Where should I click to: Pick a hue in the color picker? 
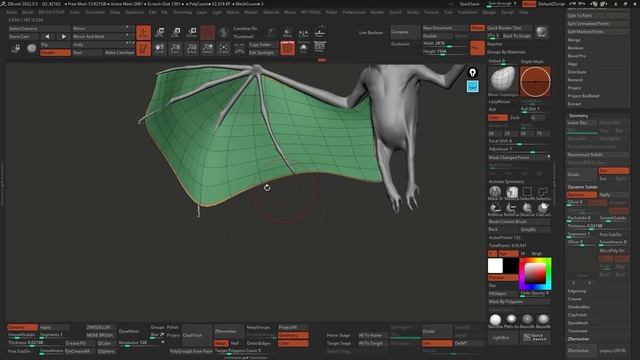[535, 273]
